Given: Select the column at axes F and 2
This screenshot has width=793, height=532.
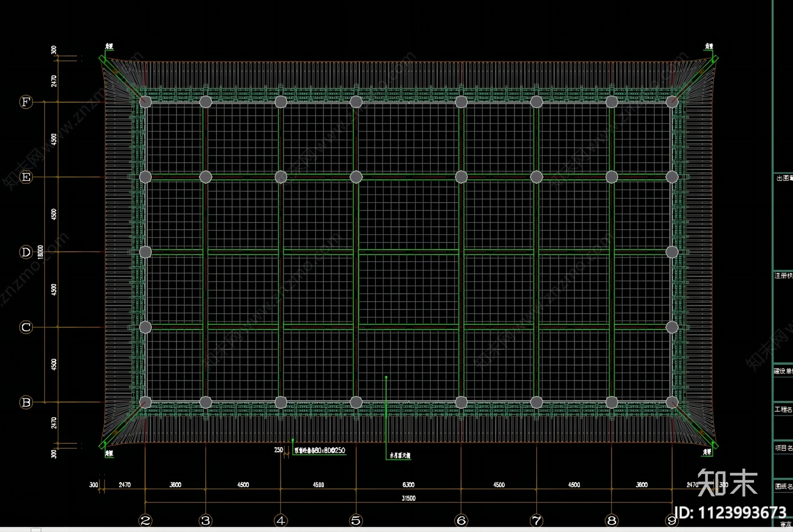Looking at the screenshot, I should (x=145, y=102).
